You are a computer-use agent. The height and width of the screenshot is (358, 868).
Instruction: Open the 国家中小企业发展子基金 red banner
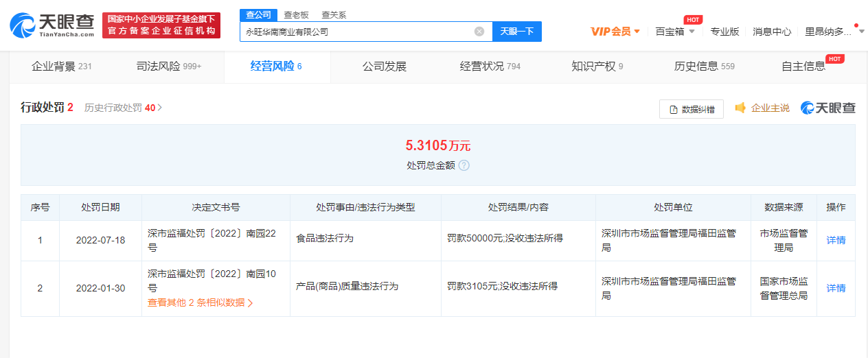click(161, 25)
